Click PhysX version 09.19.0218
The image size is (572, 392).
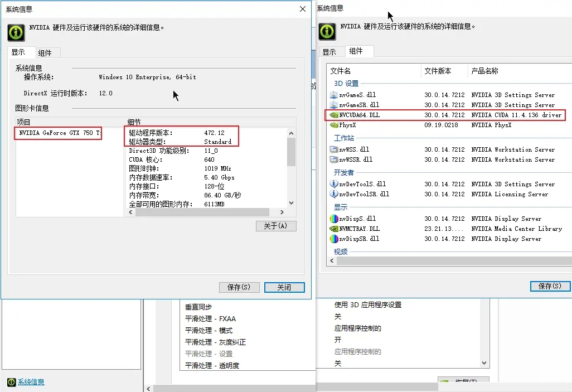pos(441,125)
